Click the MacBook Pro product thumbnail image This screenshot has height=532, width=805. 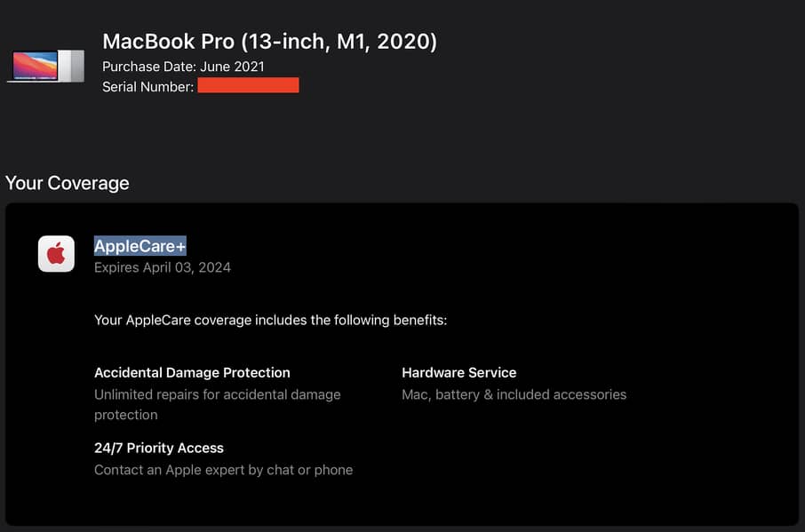tap(46, 66)
